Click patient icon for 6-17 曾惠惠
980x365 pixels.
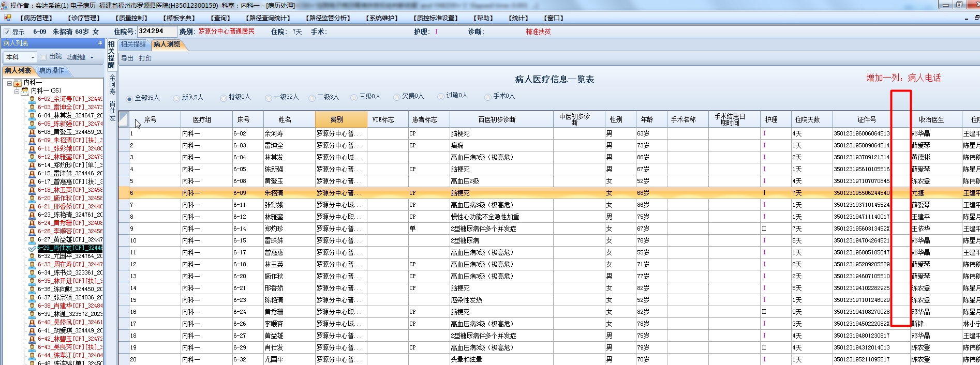32,181
